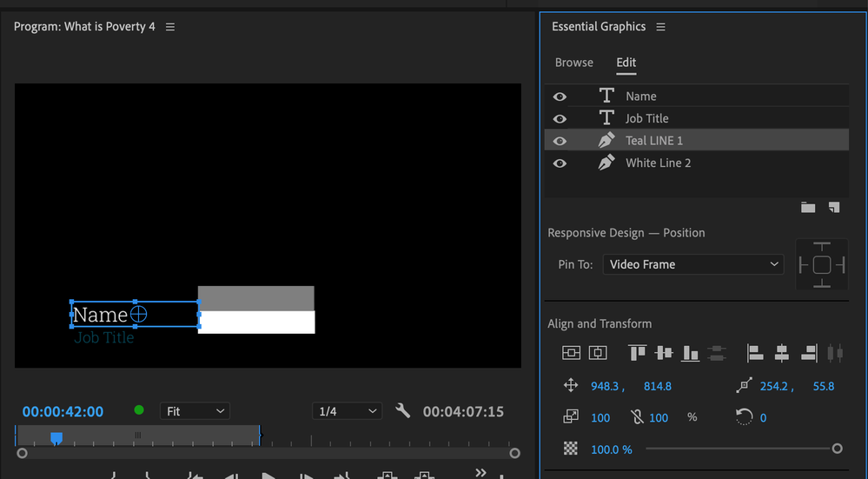Toggle the scale lock link icon
868x479 pixels.
(638, 417)
